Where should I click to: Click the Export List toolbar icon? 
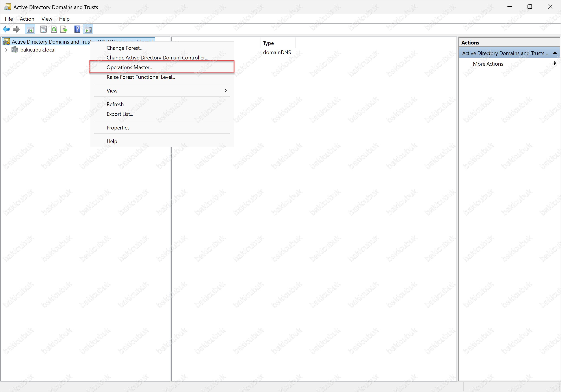pyautogui.click(x=64, y=29)
